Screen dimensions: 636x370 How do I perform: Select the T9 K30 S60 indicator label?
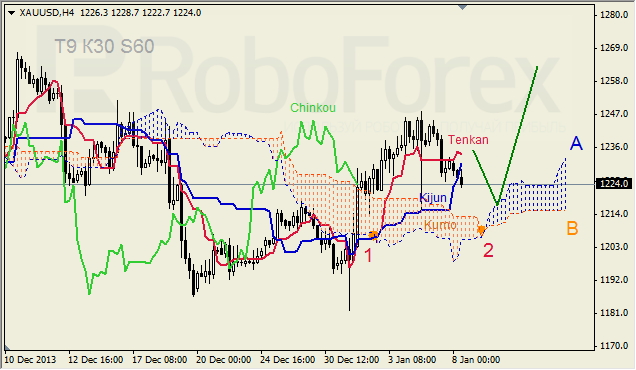104,47
